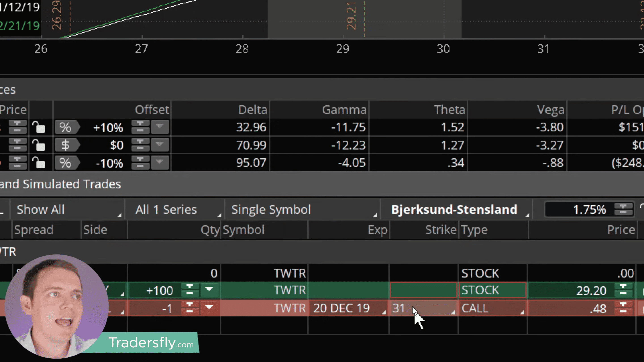
Task: Click the -3.80 vega value
Action: coord(550,127)
